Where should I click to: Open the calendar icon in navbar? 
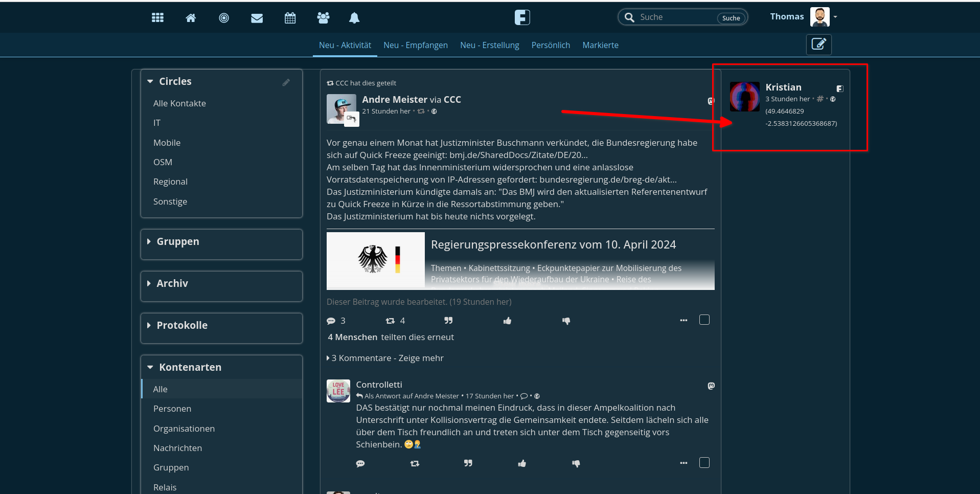tap(290, 18)
